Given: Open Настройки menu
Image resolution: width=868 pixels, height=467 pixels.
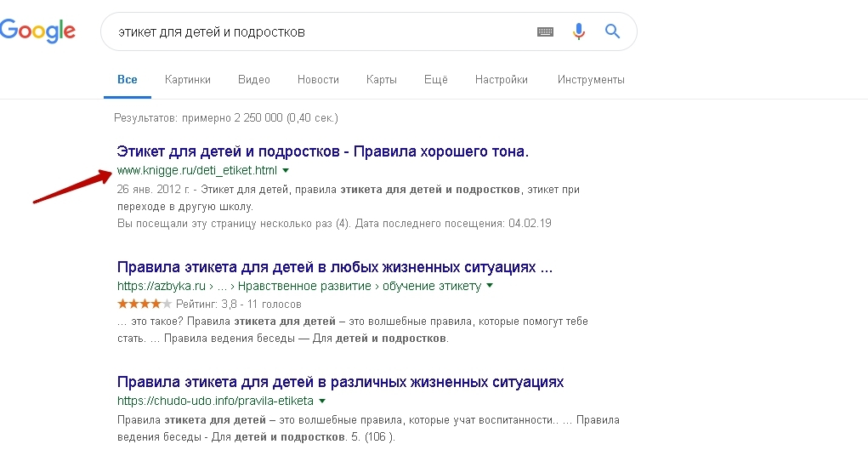Looking at the screenshot, I should 502,79.
